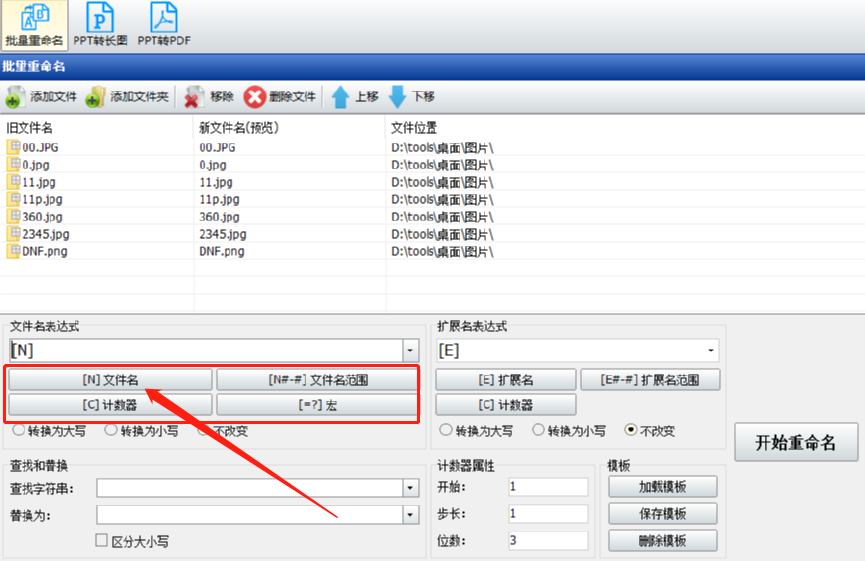Focus the 替换为 input field

tap(250, 515)
